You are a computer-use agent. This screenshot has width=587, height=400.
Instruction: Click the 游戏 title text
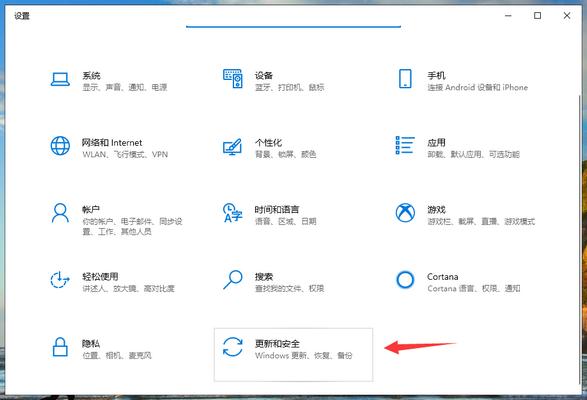437,210
